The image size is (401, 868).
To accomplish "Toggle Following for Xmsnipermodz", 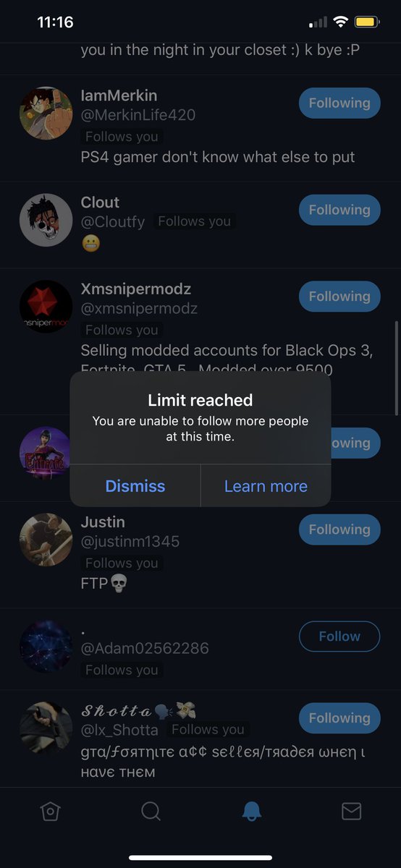I will (x=339, y=297).
